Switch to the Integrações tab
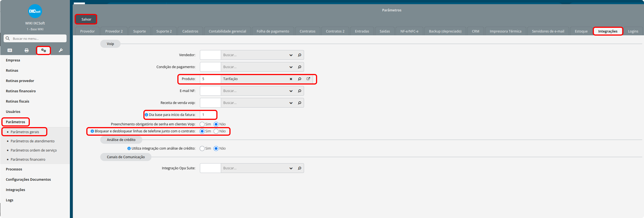Viewport: 644px width, 218px height. click(608, 31)
